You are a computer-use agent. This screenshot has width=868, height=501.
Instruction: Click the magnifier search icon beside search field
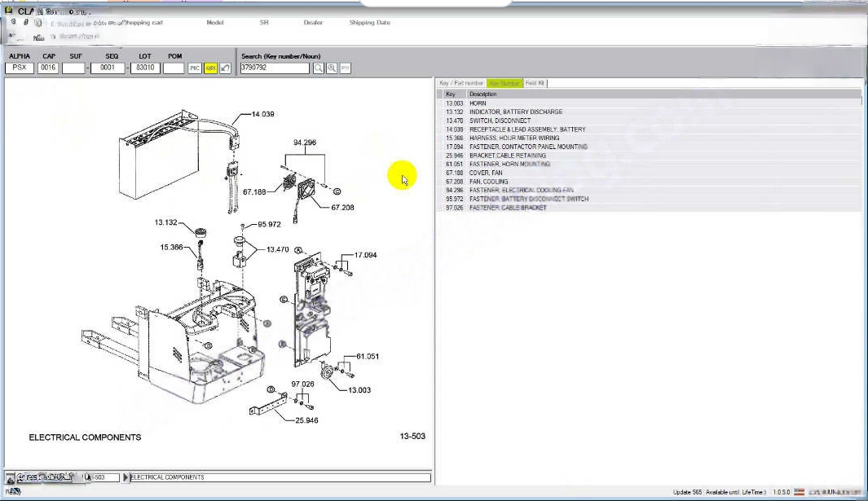pos(319,68)
